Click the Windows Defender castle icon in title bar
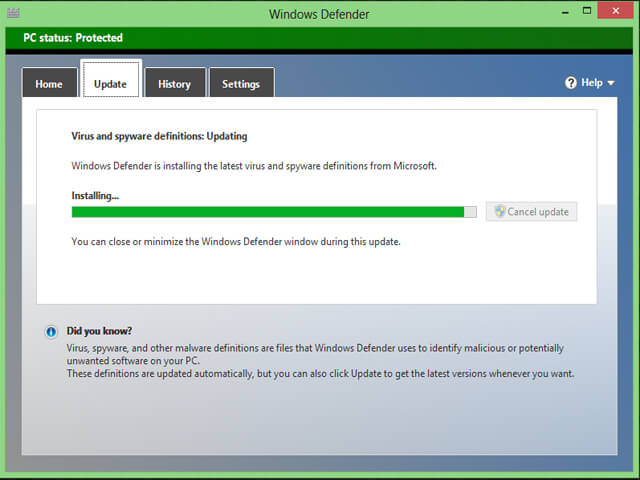This screenshot has height=480, width=640. coord(13,13)
